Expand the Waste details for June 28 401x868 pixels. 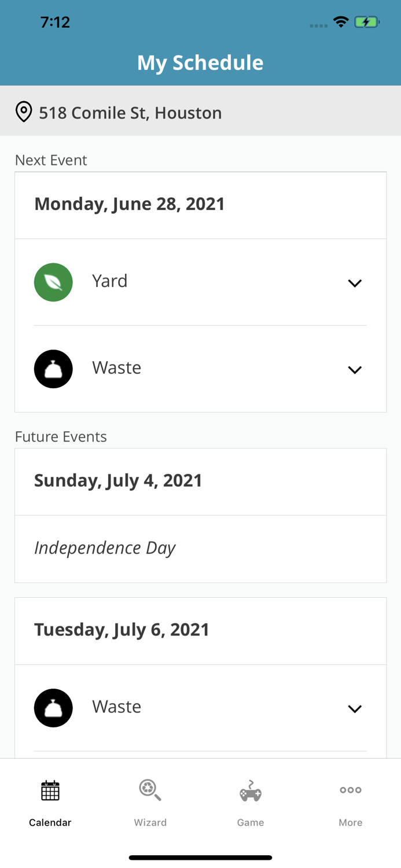pos(355,369)
